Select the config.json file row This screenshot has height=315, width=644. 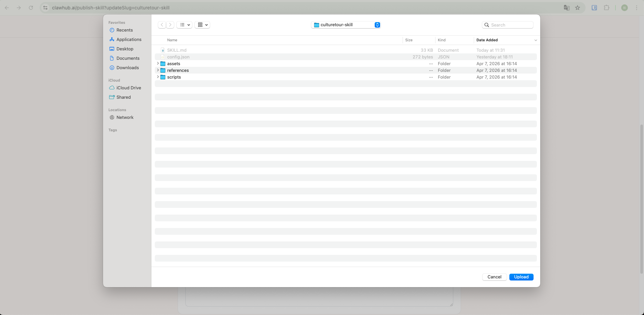click(x=346, y=57)
